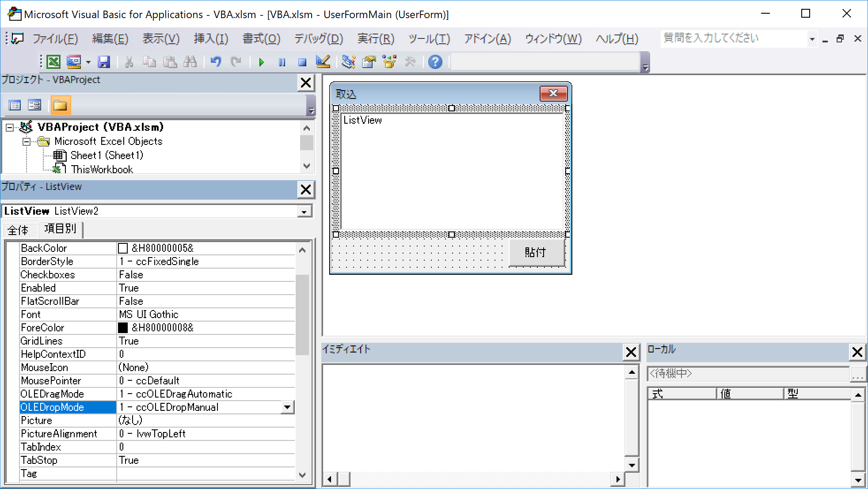This screenshot has height=489, width=868.
Task: Click the Paste clipboard icon
Action: pyautogui.click(x=170, y=62)
